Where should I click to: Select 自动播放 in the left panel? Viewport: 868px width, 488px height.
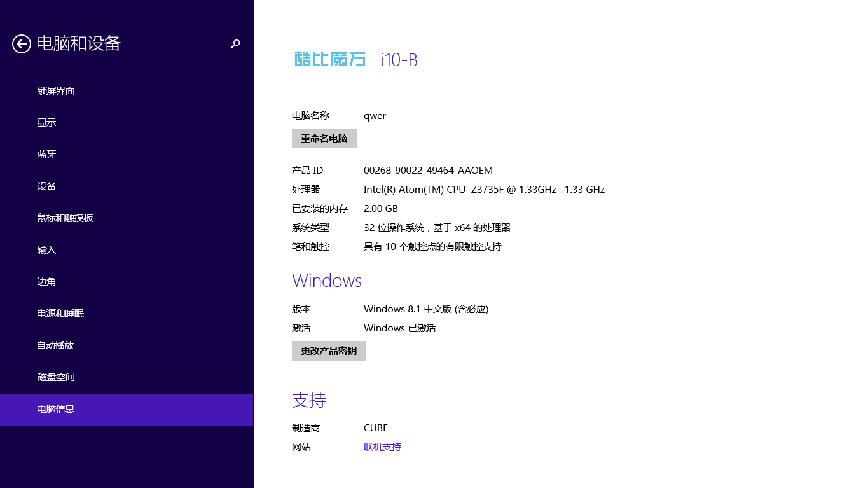(x=55, y=345)
